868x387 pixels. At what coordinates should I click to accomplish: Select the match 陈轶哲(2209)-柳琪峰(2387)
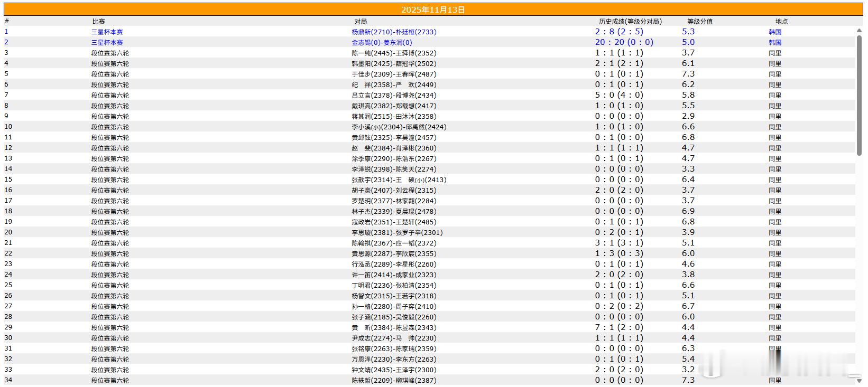(394, 380)
